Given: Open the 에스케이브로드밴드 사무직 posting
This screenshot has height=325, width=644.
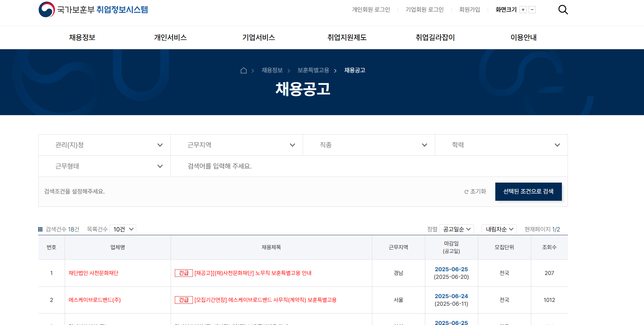Looking at the screenshot, I should [x=265, y=300].
